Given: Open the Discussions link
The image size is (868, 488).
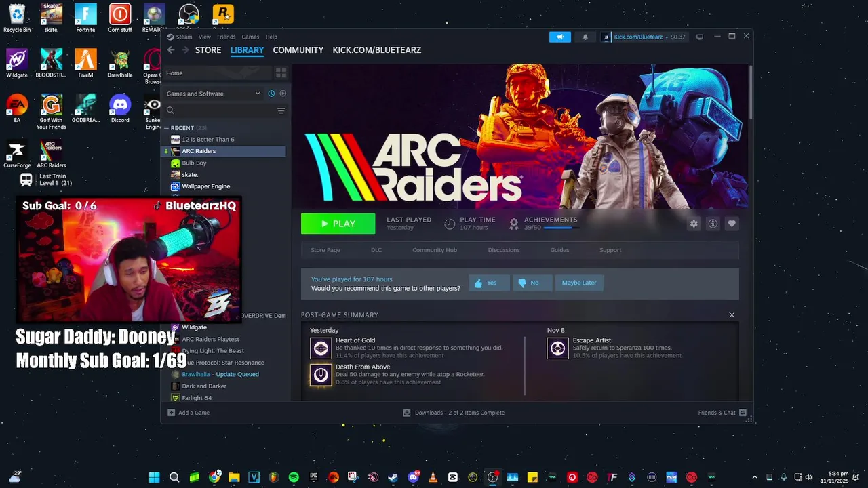Looking at the screenshot, I should click(x=504, y=250).
